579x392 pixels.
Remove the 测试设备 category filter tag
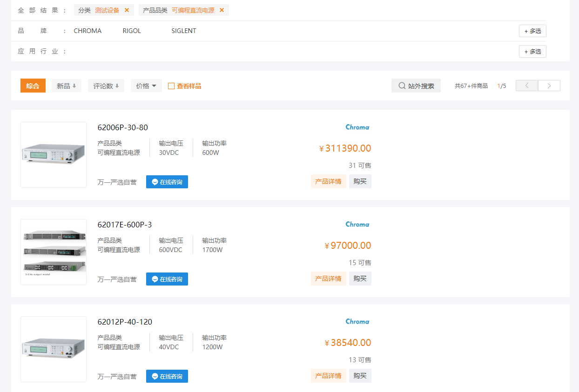click(x=127, y=10)
